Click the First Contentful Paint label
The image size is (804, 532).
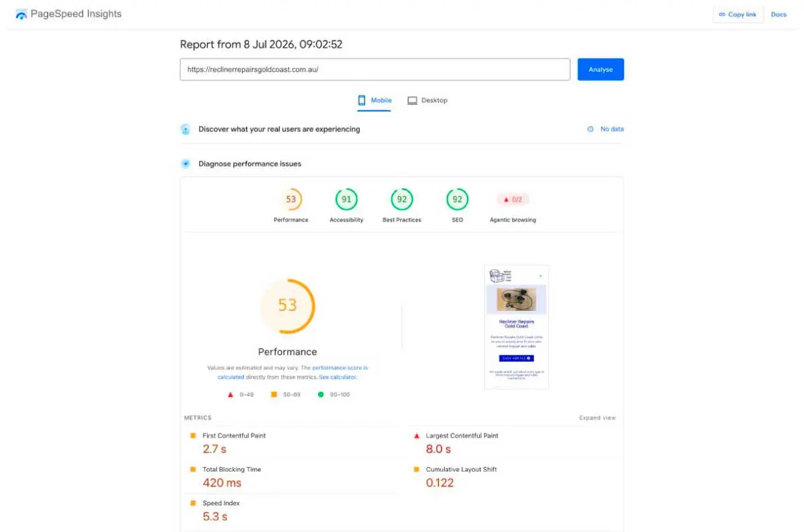[234, 436]
